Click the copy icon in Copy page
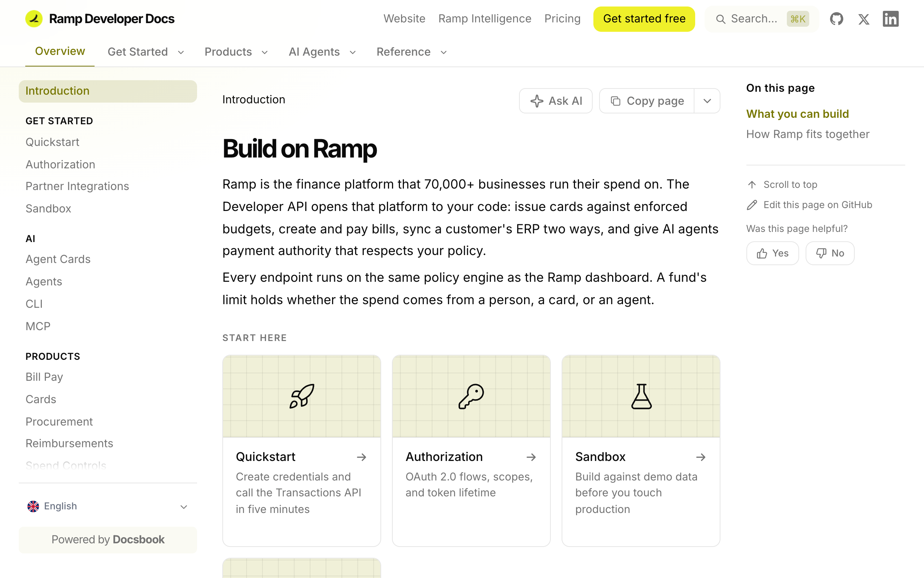Screen dimensions: 924x578 tap(615, 101)
